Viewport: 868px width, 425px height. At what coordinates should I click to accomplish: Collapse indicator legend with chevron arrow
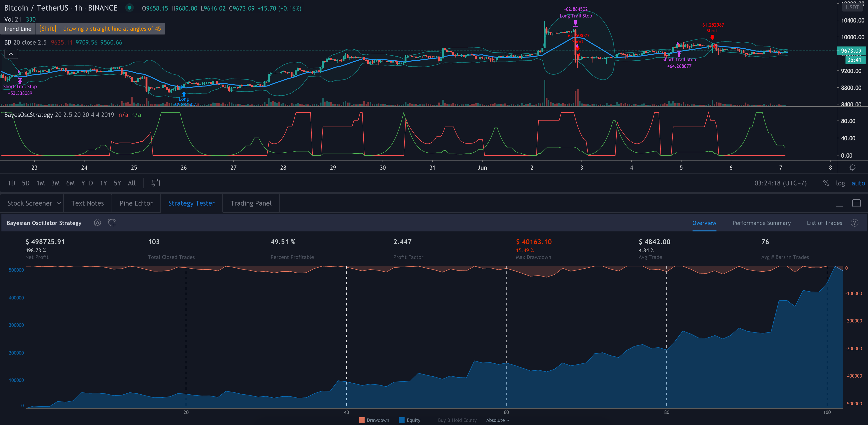11,54
